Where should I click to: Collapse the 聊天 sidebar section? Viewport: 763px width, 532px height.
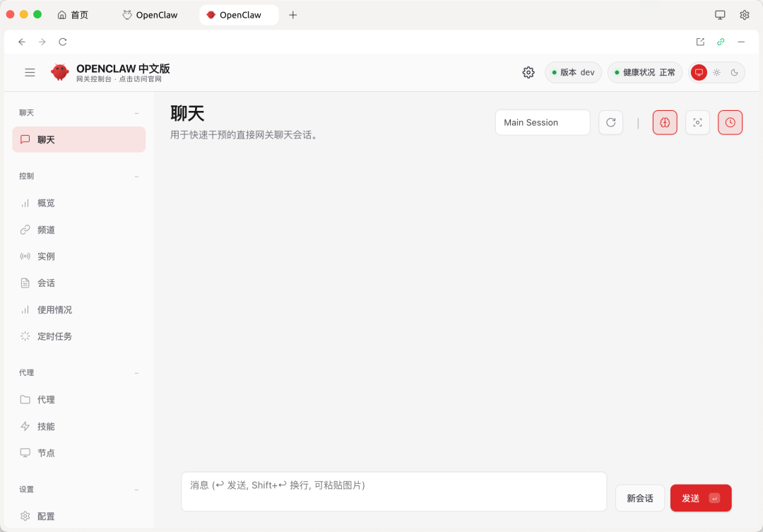[x=136, y=112]
